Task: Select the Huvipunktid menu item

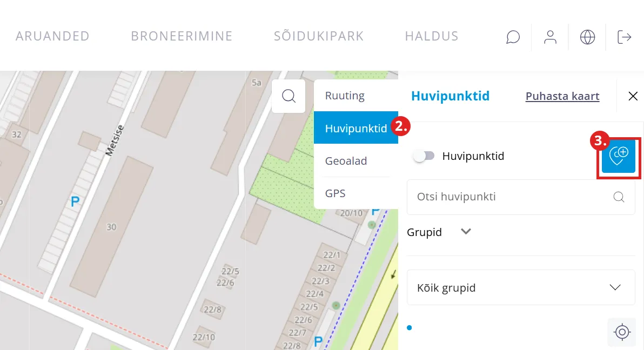Action: [355, 128]
